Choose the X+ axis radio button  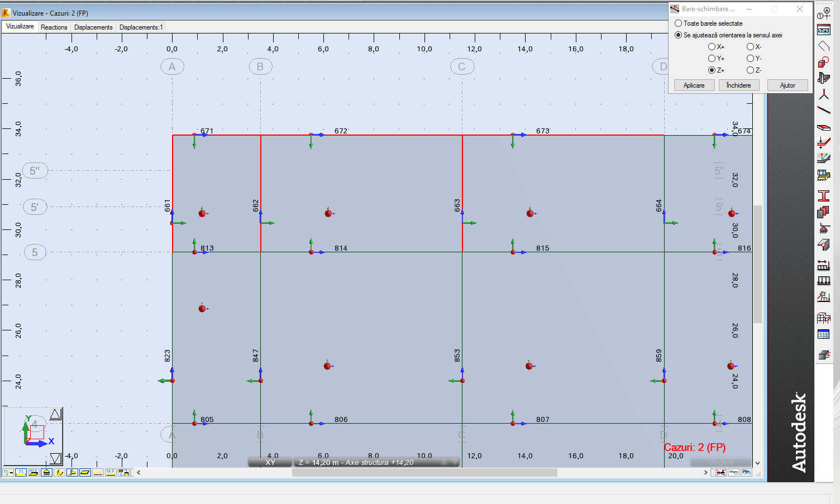tap(712, 47)
